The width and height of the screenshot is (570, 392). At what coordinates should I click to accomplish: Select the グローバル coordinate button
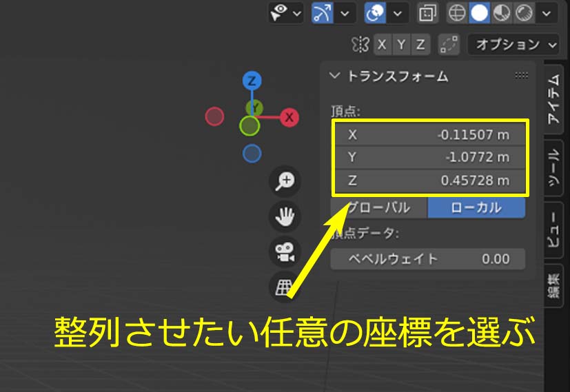pyautogui.click(x=379, y=208)
